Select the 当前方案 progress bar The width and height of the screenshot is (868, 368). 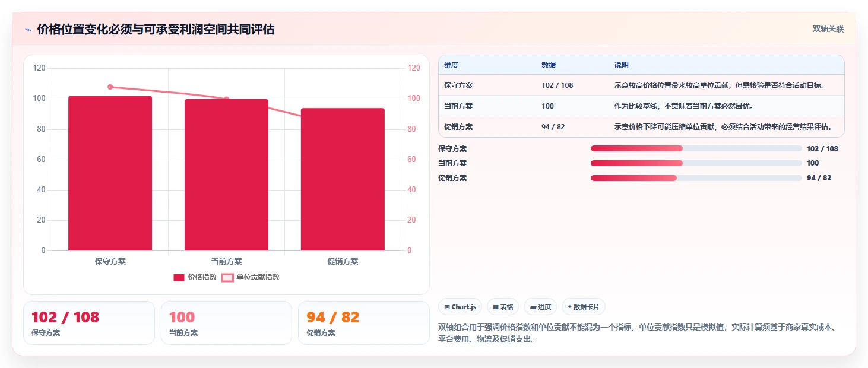[x=696, y=163]
